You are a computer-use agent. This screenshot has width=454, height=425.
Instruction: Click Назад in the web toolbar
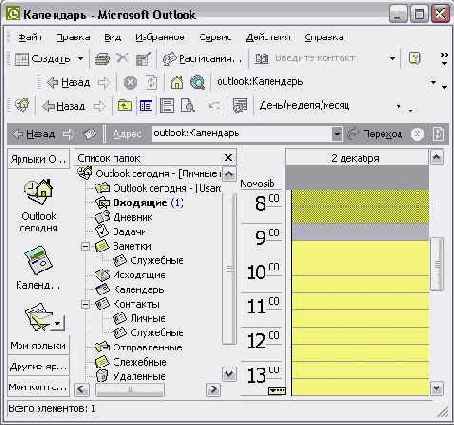click(x=69, y=82)
